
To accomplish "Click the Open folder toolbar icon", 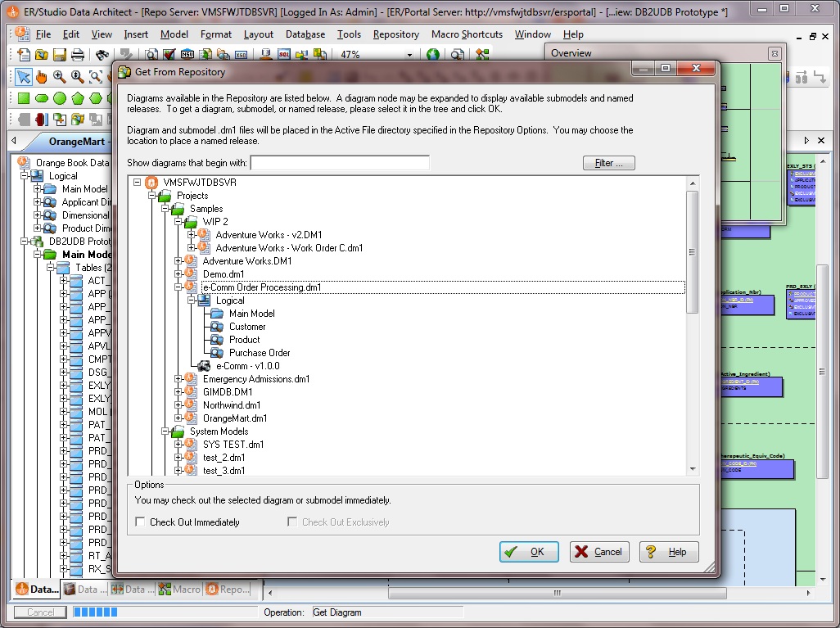I will [41, 54].
